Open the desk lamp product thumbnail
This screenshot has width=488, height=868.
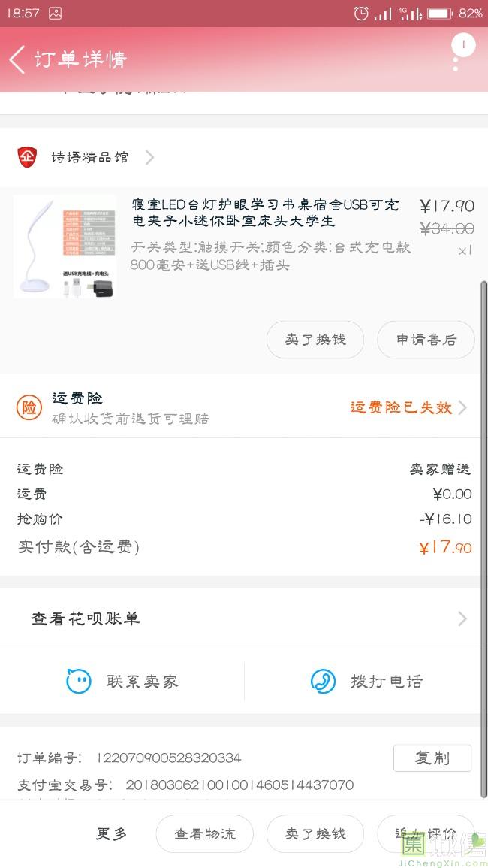click(65, 246)
